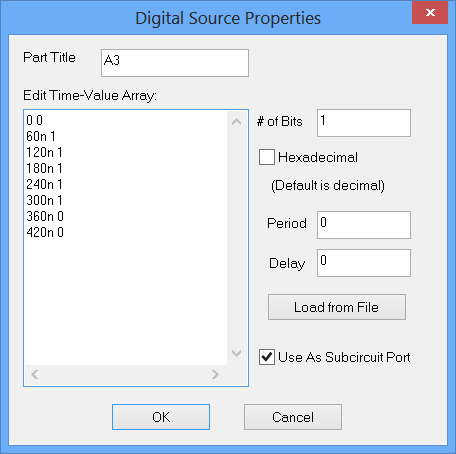Click the Part Title input field

click(175, 63)
